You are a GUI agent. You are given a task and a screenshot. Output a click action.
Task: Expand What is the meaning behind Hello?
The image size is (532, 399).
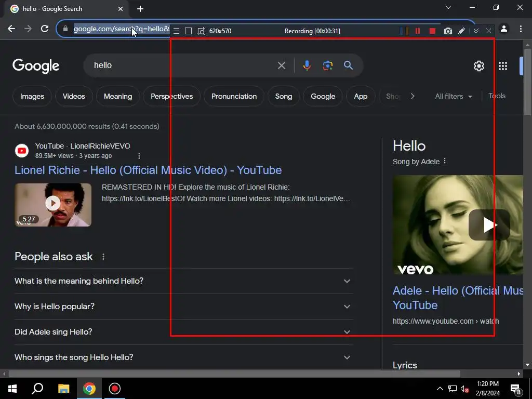pos(183,281)
